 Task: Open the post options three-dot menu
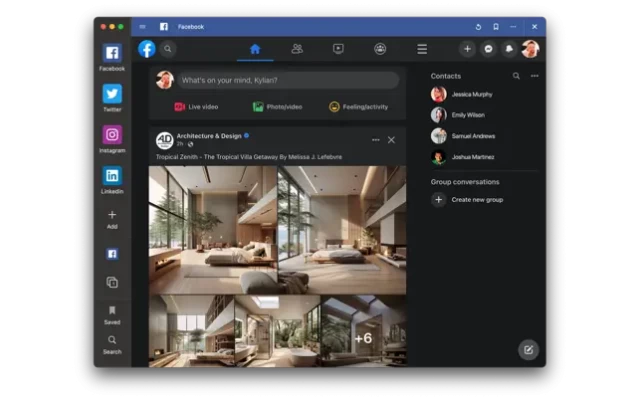coord(376,140)
